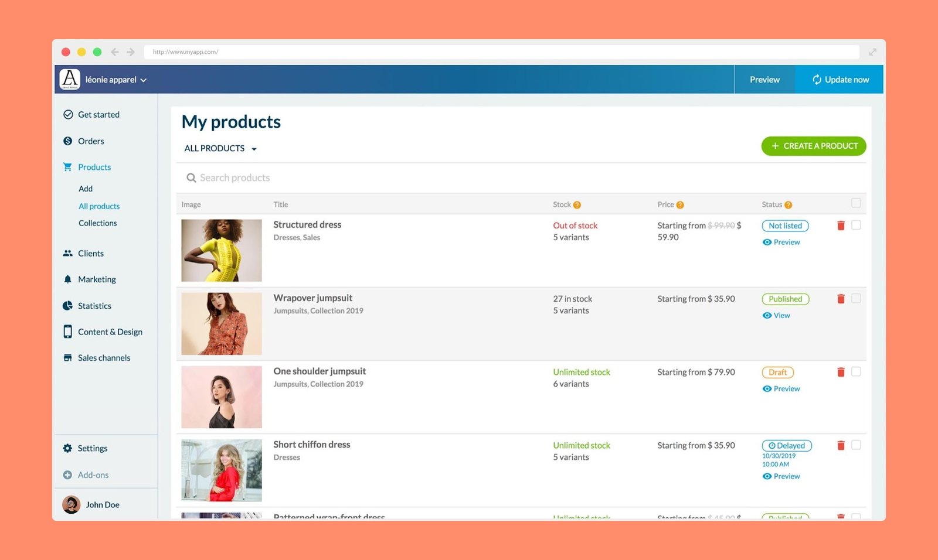Click the Clients people icon
The image size is (938, 560).
[68, 253]
